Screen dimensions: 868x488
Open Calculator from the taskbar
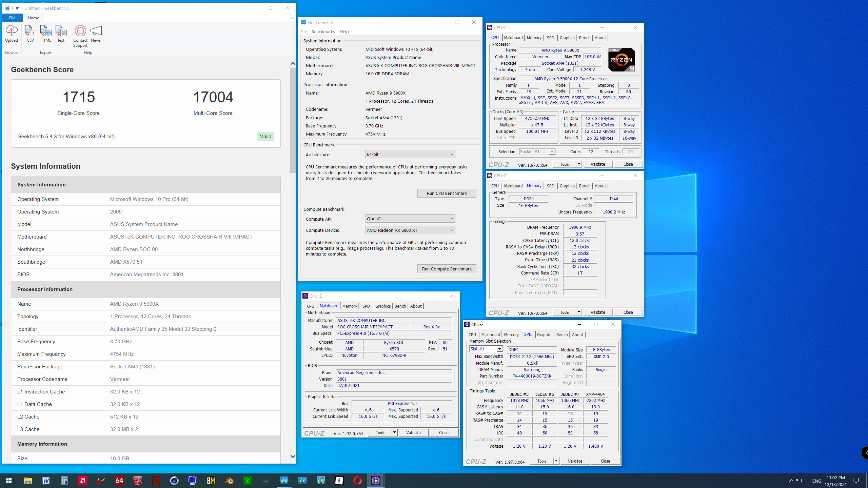click(64, 481)
